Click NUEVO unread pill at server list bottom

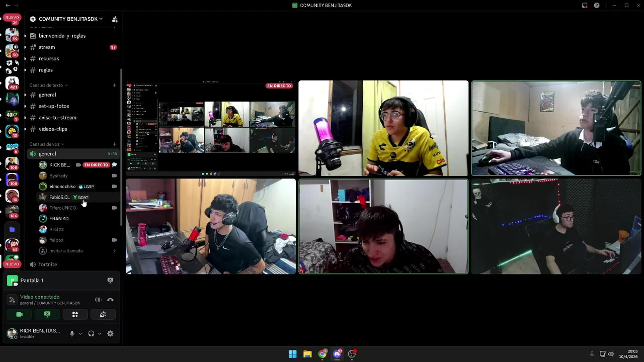click(x=12, y=264)
